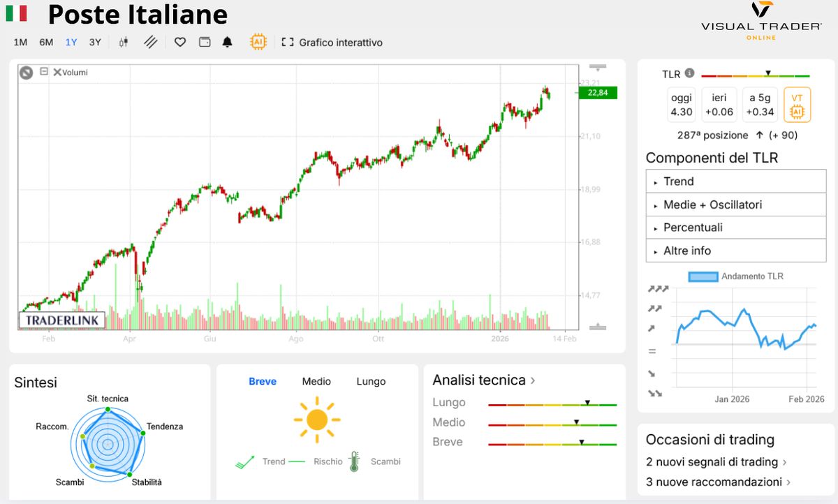Set a price alert via the bell icon
This screenshot has width=838, height=504.
pyautogui.click(x=227, y=42)
